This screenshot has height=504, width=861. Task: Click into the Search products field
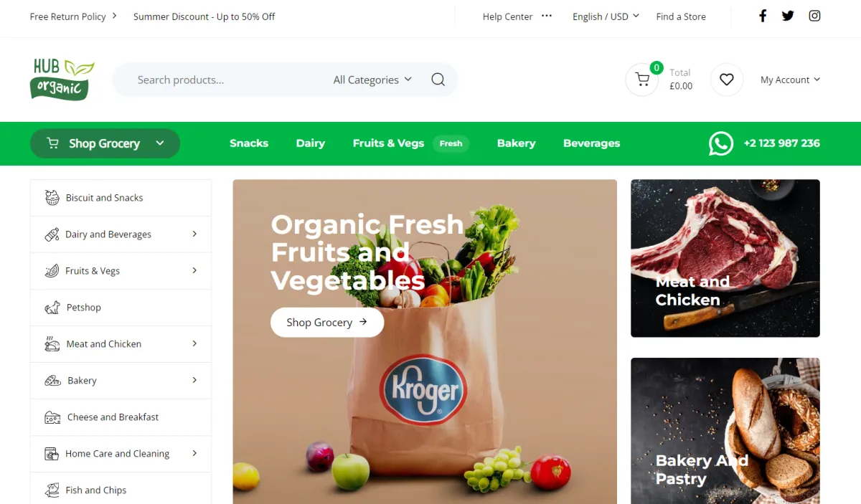click(222, 80)
